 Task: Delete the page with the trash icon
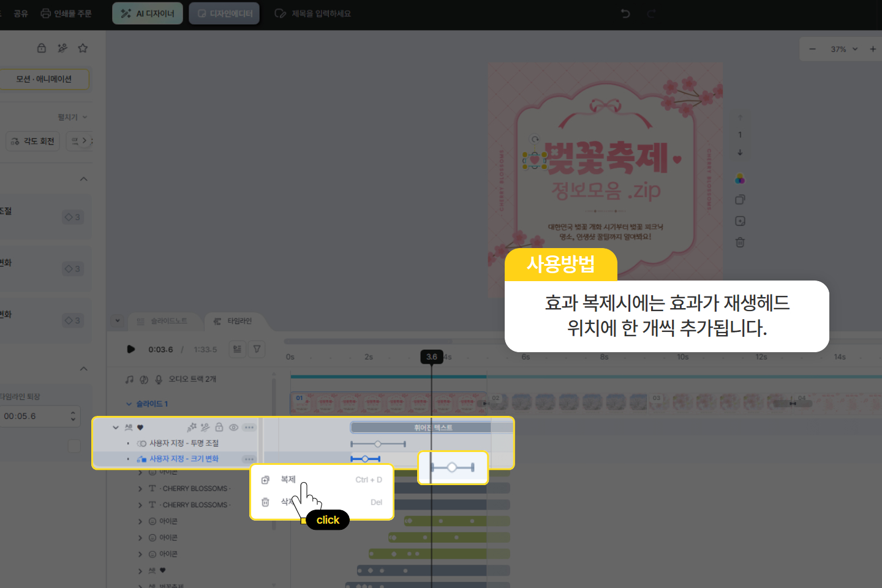[740, 243]
